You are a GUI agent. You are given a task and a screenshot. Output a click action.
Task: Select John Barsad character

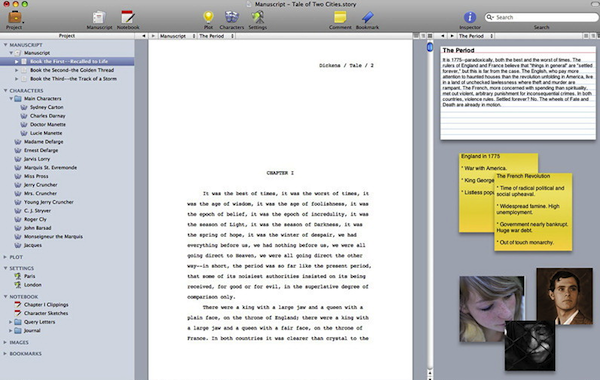tap(38, 228)
